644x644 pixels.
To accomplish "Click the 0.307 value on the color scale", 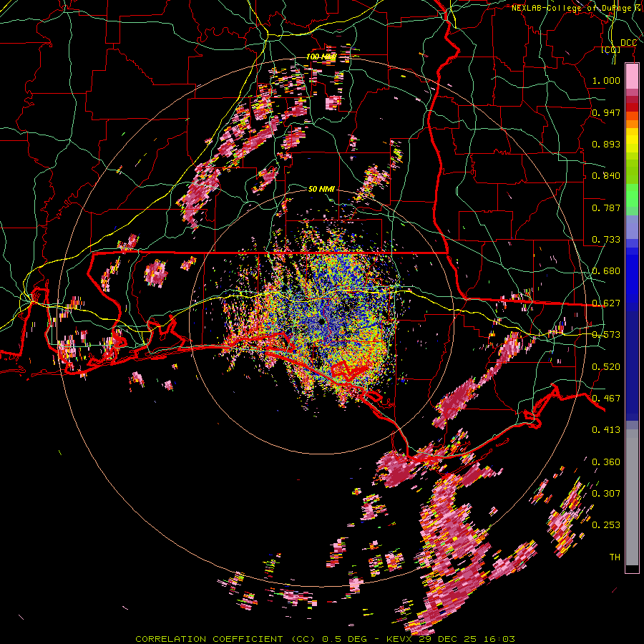I will (x=606, y=494).
